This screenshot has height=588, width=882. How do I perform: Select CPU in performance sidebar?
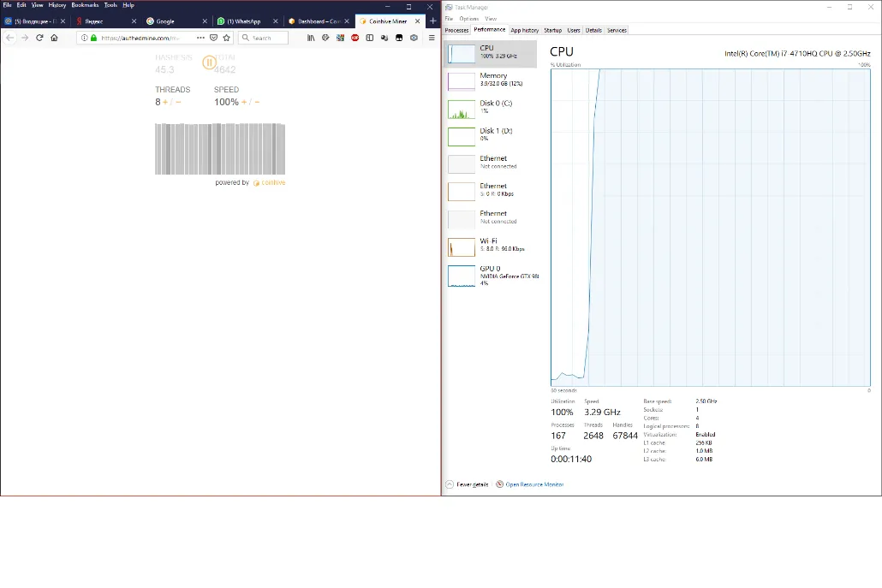click(491, 54)
